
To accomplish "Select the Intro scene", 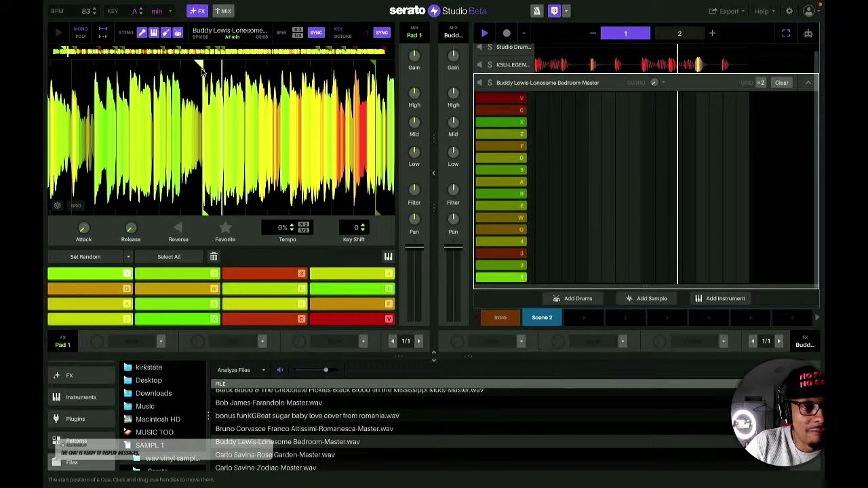I will 500,317.
